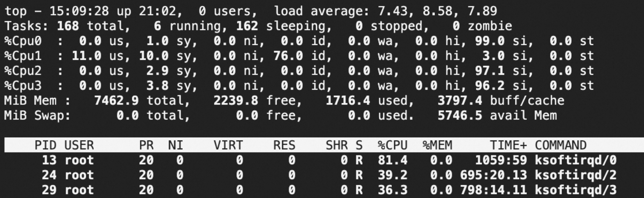644x198 pixels.
Task: Select the ksoftirqd/0 process row
Action: tap(322, 160)
